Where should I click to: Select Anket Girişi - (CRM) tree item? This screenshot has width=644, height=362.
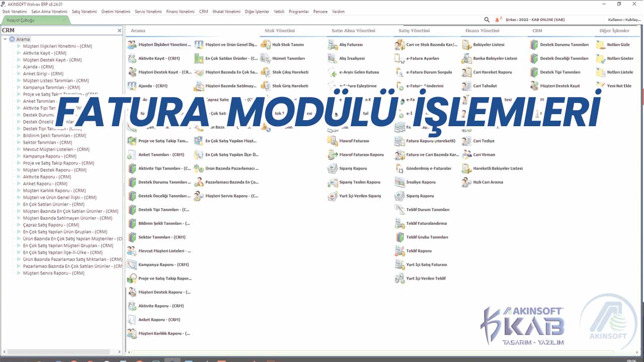42,74
